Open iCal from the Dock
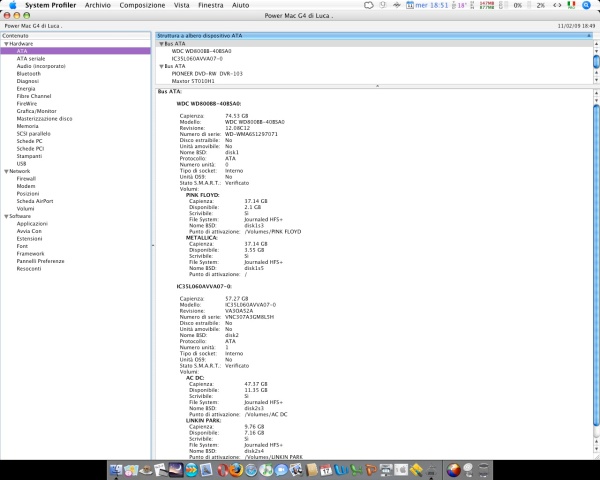The height and width of the screenshot is (480, 600). click(326, 470)
